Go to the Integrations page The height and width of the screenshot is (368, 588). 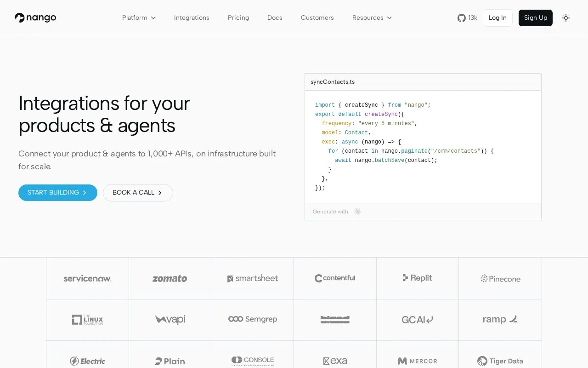click(x=192, y=18)
